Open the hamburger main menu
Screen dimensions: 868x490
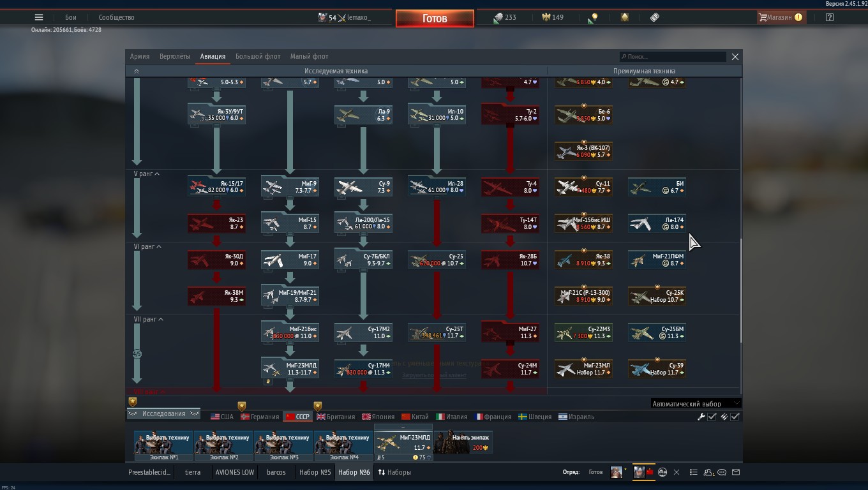pyautogui.click(x=39, y=17)
